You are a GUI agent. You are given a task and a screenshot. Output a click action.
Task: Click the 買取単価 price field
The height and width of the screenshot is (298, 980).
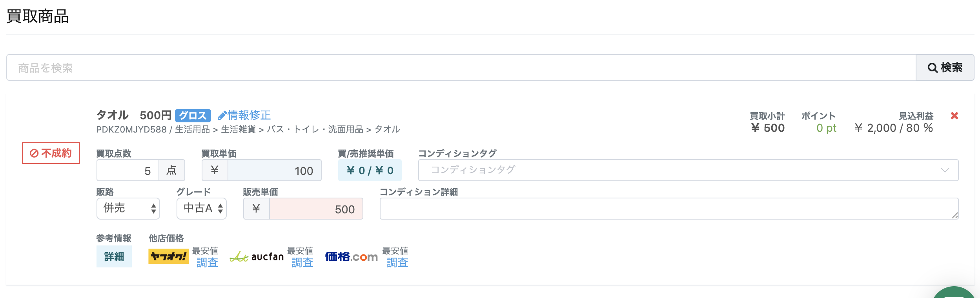tap(274, 170)
